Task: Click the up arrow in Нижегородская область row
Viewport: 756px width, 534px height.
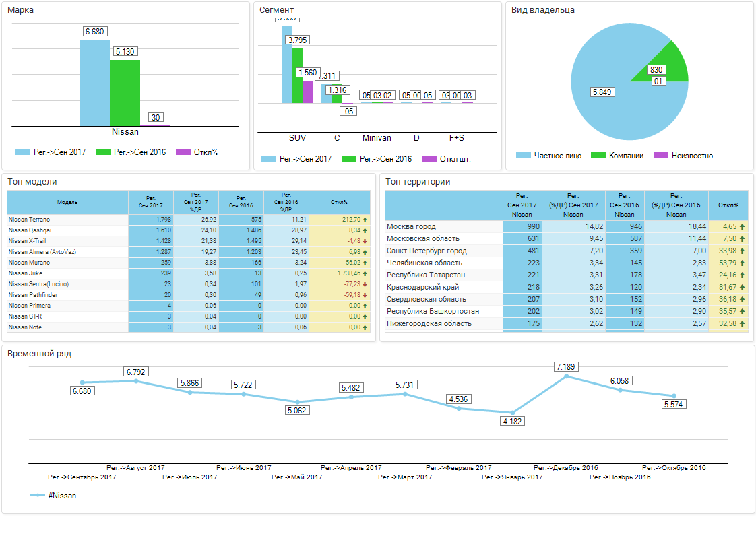Action: point(742,324)
